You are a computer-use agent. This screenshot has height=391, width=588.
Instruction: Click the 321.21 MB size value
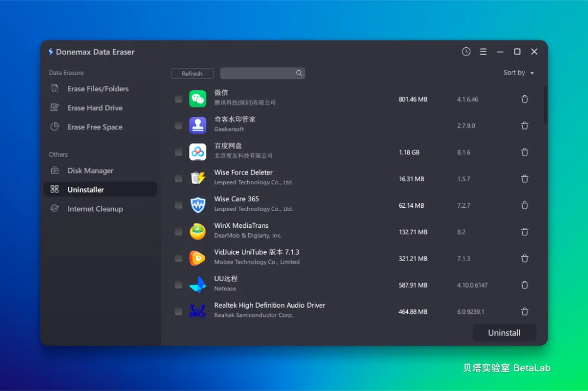click(413, 258)
